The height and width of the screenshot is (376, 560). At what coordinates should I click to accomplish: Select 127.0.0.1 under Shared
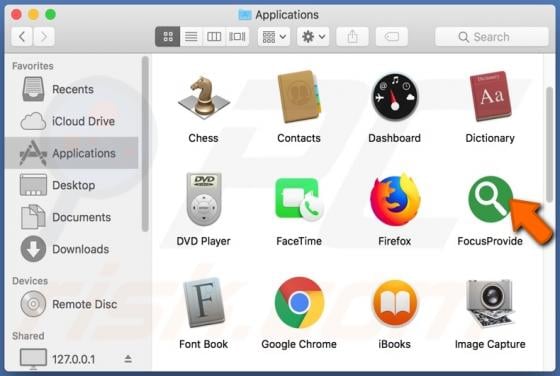click(x=71, y=359)
